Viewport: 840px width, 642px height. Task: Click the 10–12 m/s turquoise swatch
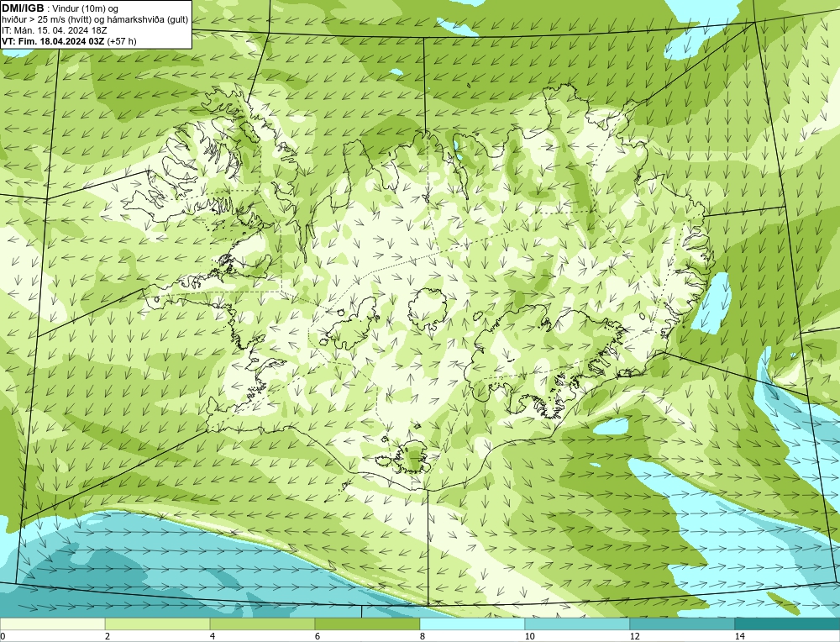[x=578, y=624]
